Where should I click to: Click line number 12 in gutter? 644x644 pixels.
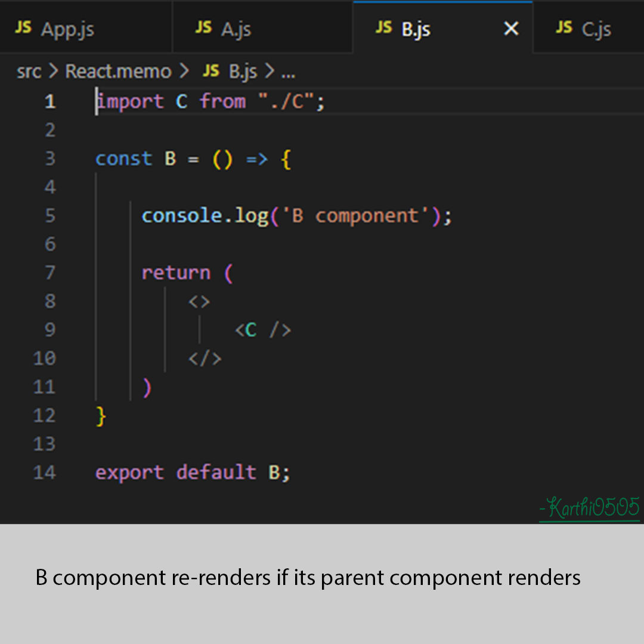(x=44, y=416)
